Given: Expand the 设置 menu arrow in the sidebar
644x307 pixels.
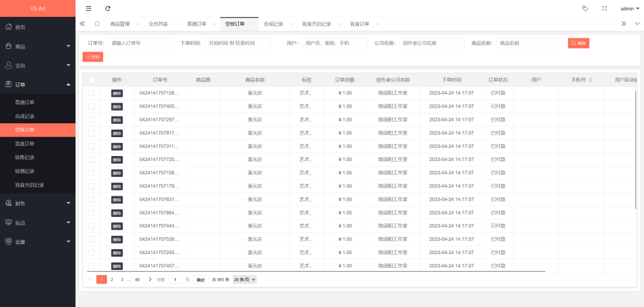Looking at the screenshot, I should 68,241.
